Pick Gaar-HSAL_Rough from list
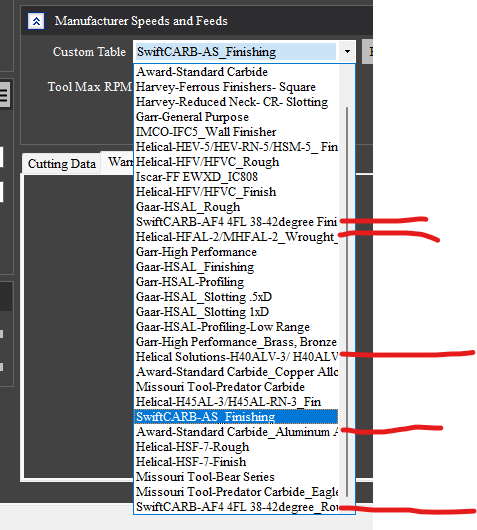477x530 pixels. point(236,207)
